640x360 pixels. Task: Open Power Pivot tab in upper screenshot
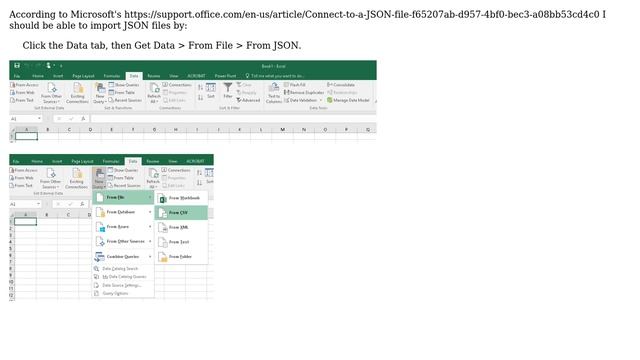click(x=225, y=76)
